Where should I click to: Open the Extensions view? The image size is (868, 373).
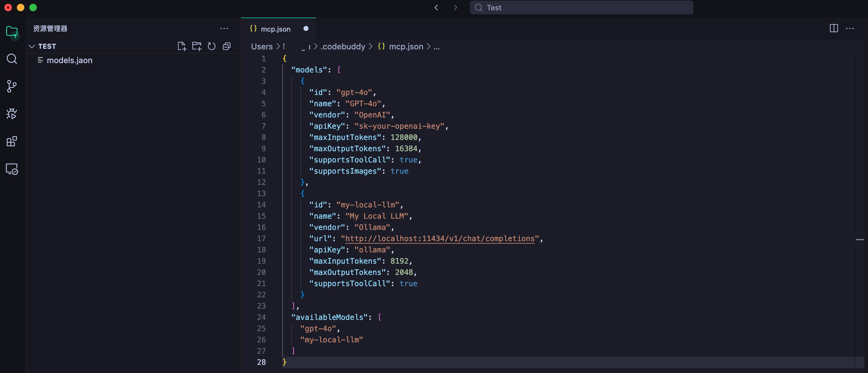coord(12,141)
